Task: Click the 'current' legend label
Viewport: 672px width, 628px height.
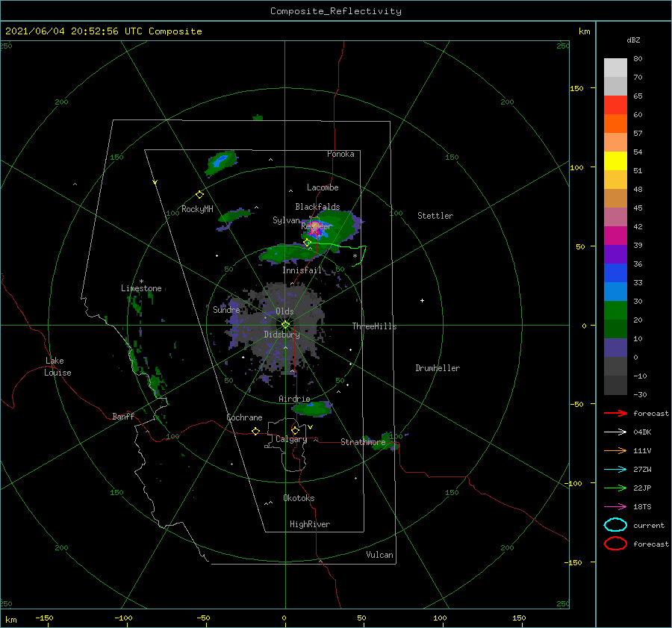Action: point(648,525)
